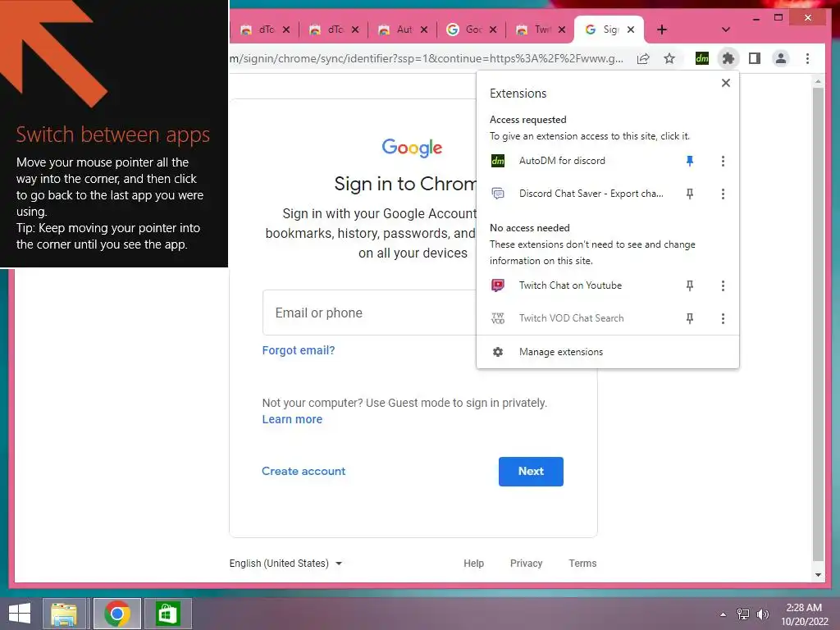
Task: Click Manage extensions gear icon
Action: coord(498,352)
